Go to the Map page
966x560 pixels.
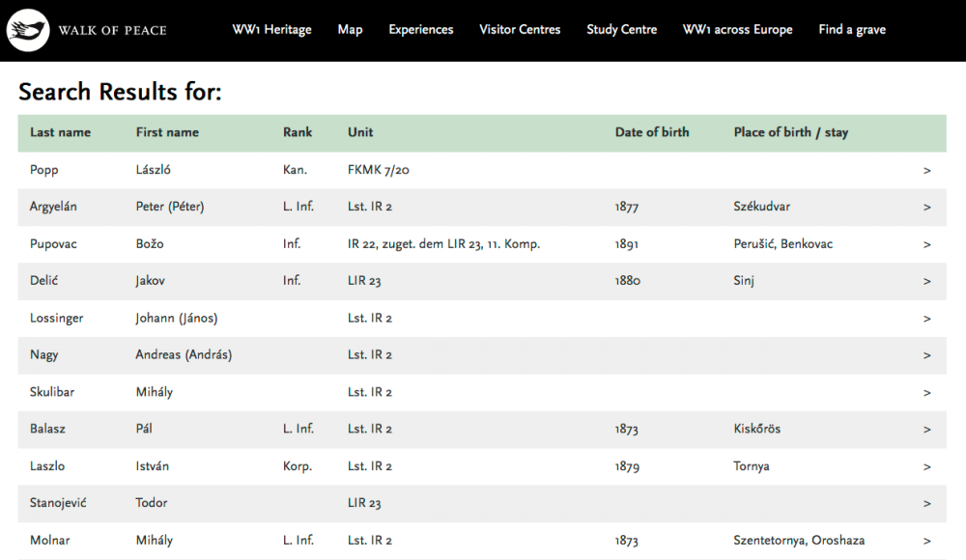point(350,30)
